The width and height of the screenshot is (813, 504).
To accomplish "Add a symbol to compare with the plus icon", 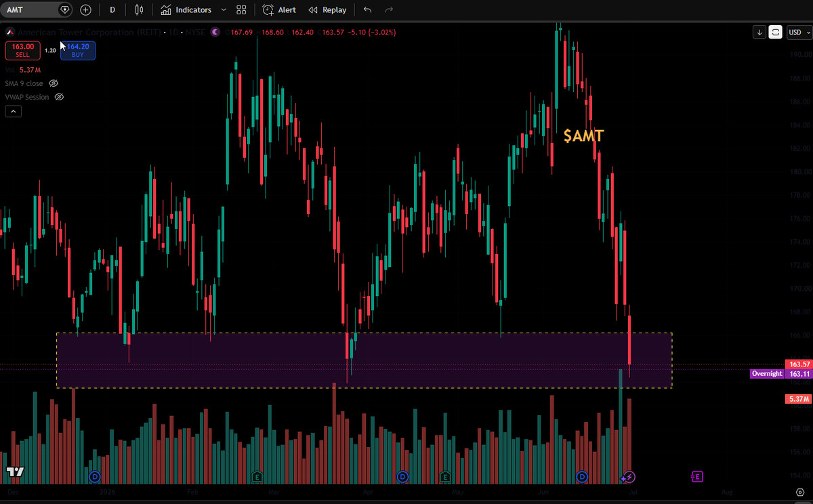I will point(85,10).
